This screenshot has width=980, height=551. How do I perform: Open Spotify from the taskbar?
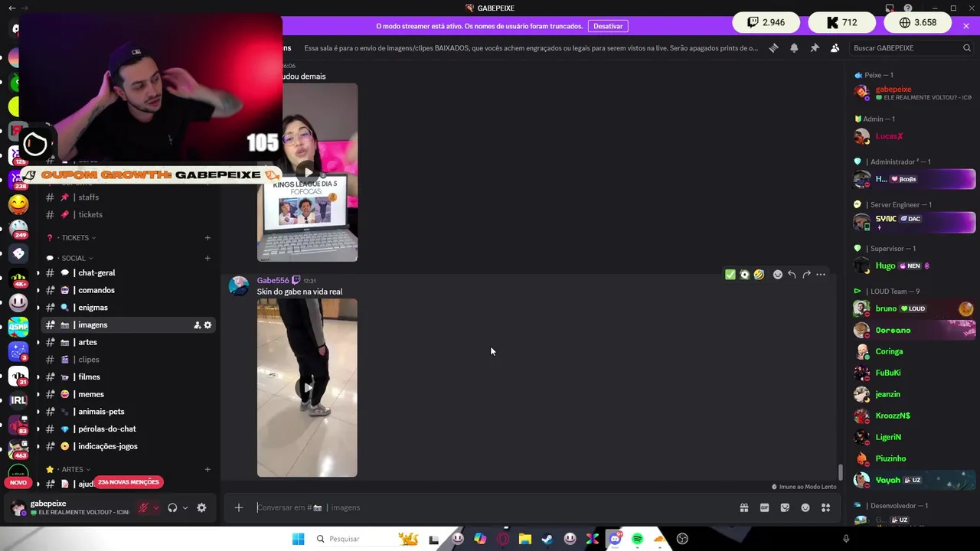pos(637,539)
